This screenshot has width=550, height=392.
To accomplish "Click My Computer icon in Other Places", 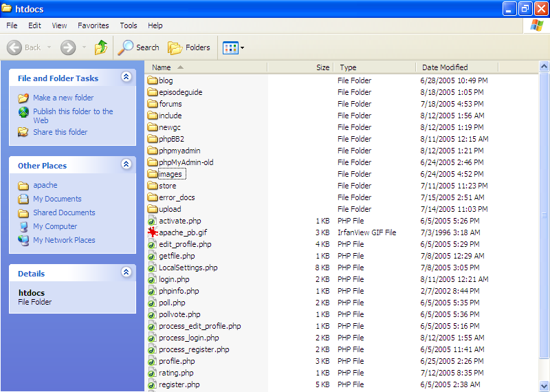I will coord(23,226).
